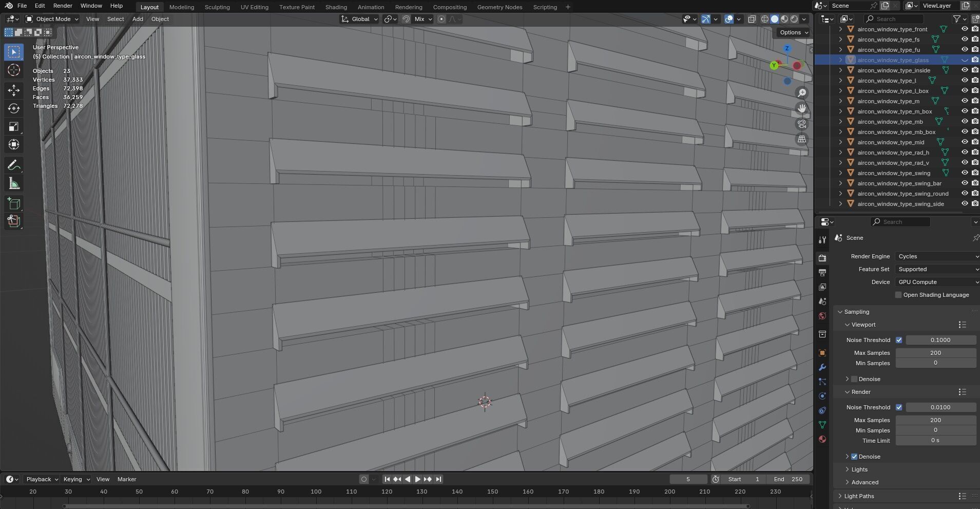Uncheck Viewport Noise Threshold checkbox
The image size is (980, 509).
point(899,340)
